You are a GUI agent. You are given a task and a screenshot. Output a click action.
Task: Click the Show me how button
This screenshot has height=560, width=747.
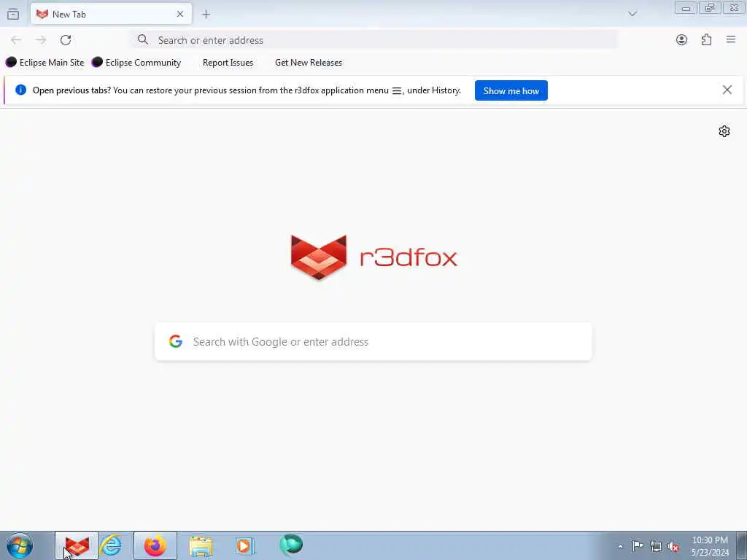511,90
